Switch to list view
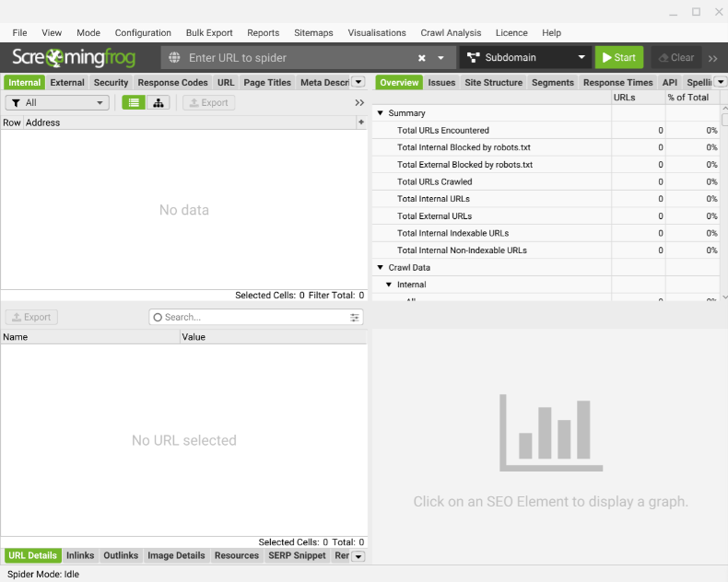 click(x=134, y=102)
